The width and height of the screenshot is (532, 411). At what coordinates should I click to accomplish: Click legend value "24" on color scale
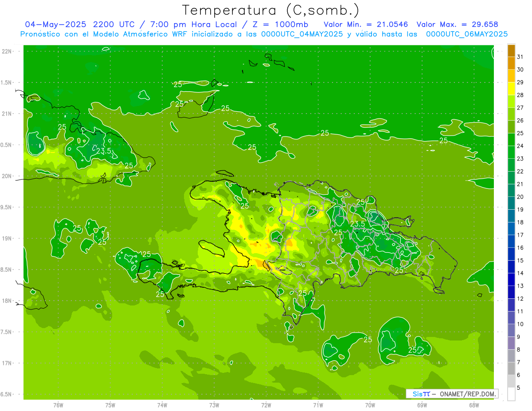click(520, 146)
